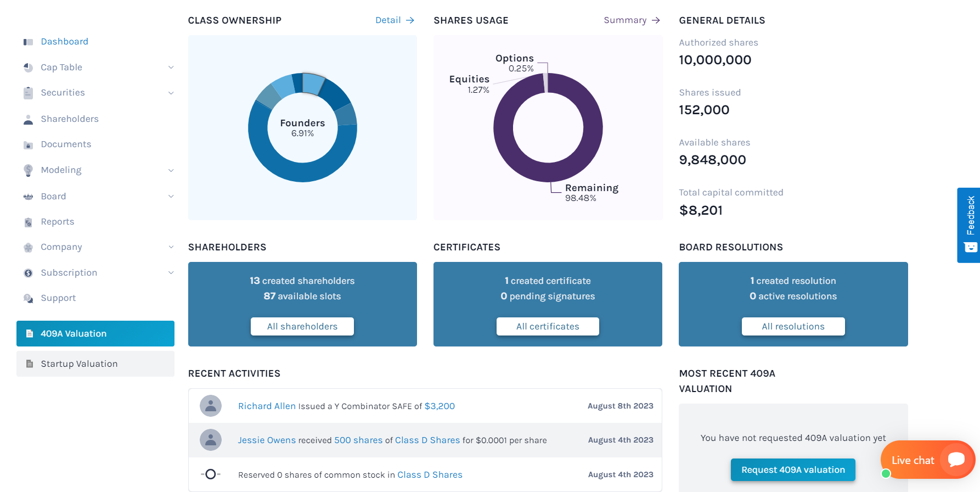The height and width of the screenshot is (492, 980).
Task: Click the Cap Table pie icon
Action: pyautogui.click(x=28, y=68)
